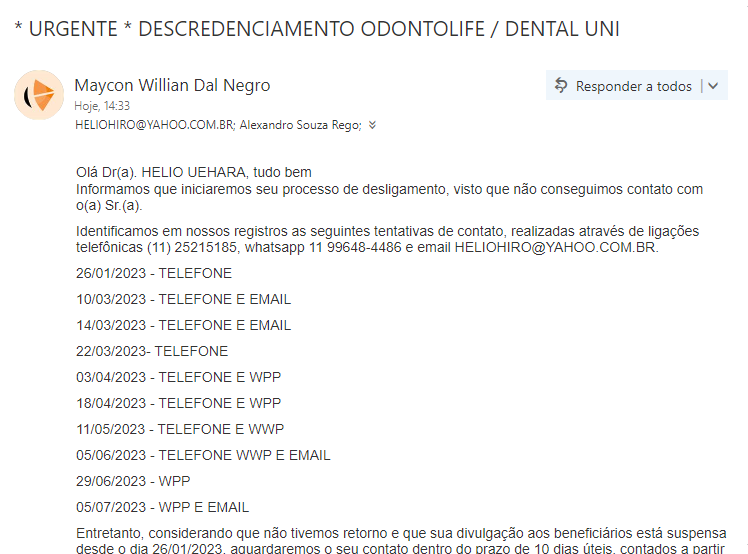Click the 26/01/2023 - TELEFONE entry
This screenshot has width=748, height=554.
(154, 273)
